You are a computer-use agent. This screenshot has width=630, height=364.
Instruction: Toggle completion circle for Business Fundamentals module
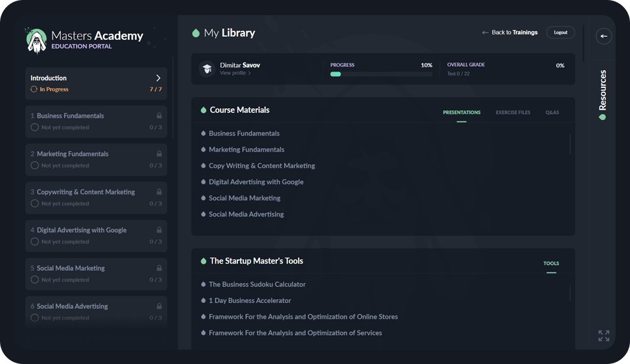point(35,127)
